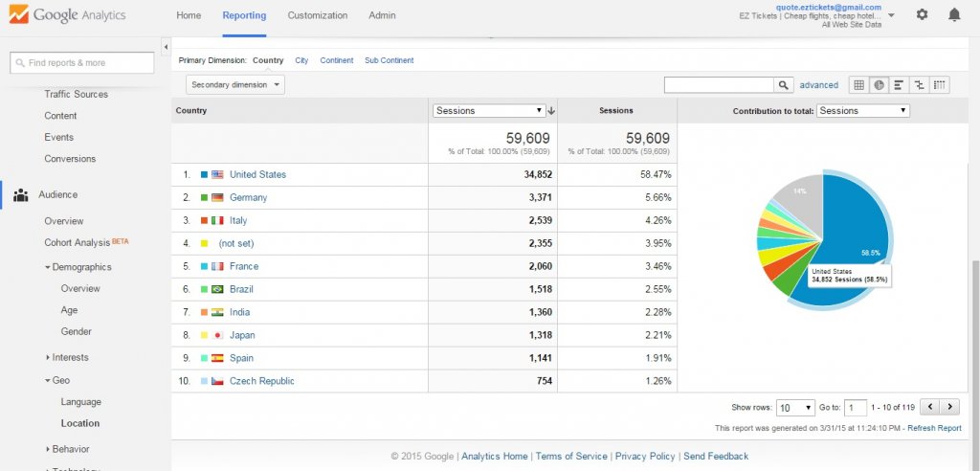Switch primary dimension to City
Screen dimensions: 980x471
click(301, 60)
